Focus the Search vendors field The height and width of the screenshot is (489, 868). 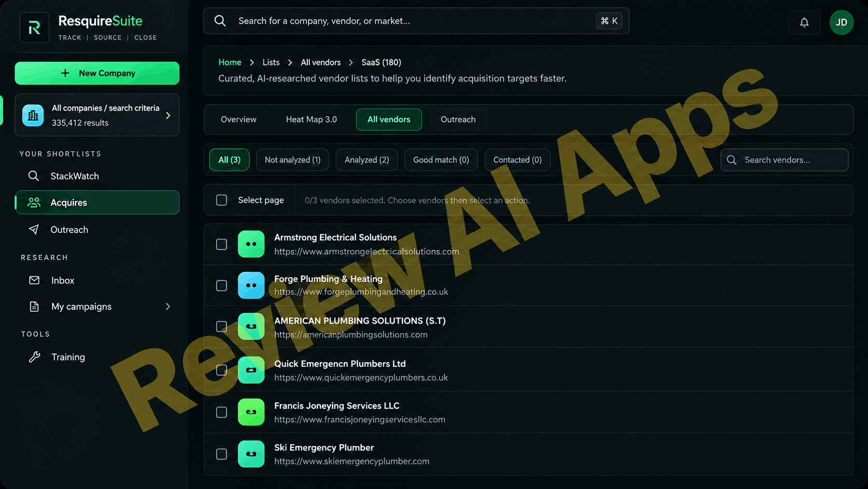[x=784, y=160]
